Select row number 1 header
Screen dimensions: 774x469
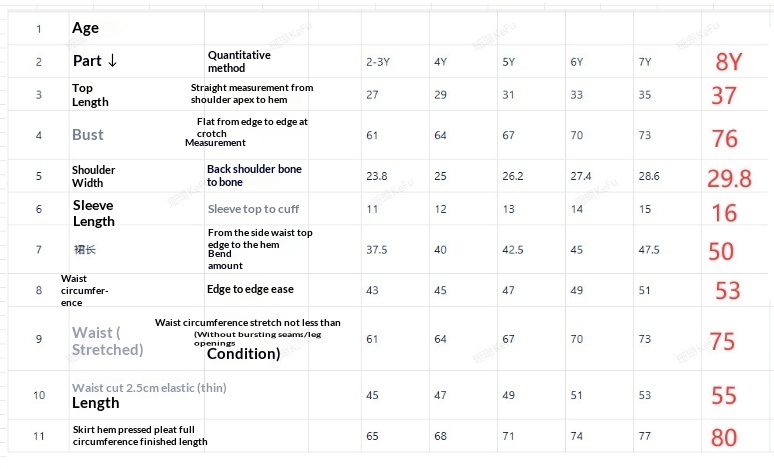tap(39, 29)
